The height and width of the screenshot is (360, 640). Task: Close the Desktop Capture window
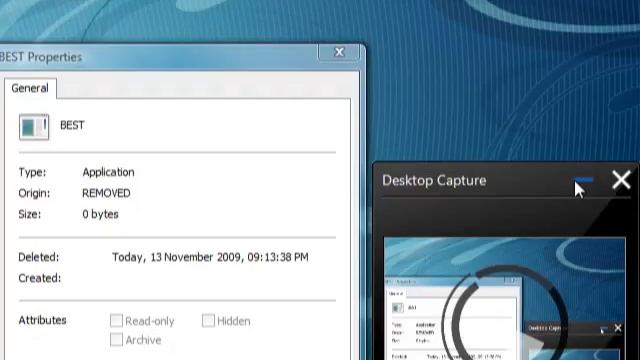coord(621,180)
